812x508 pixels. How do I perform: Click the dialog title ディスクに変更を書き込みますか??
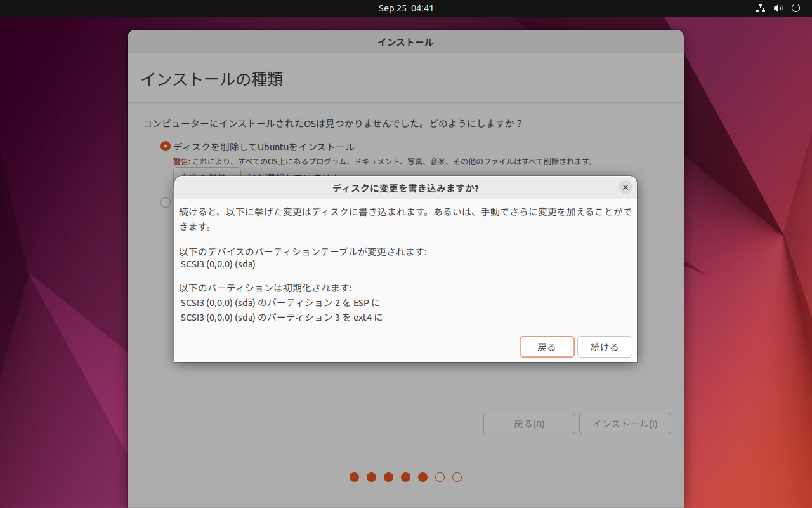(x=405, y=188)
